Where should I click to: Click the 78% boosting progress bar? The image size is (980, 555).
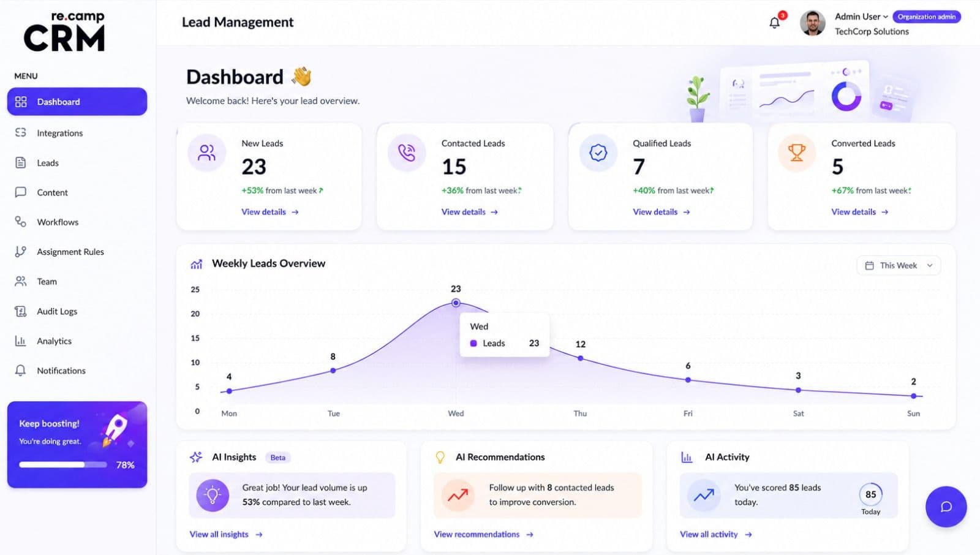(x=63, y=464)
